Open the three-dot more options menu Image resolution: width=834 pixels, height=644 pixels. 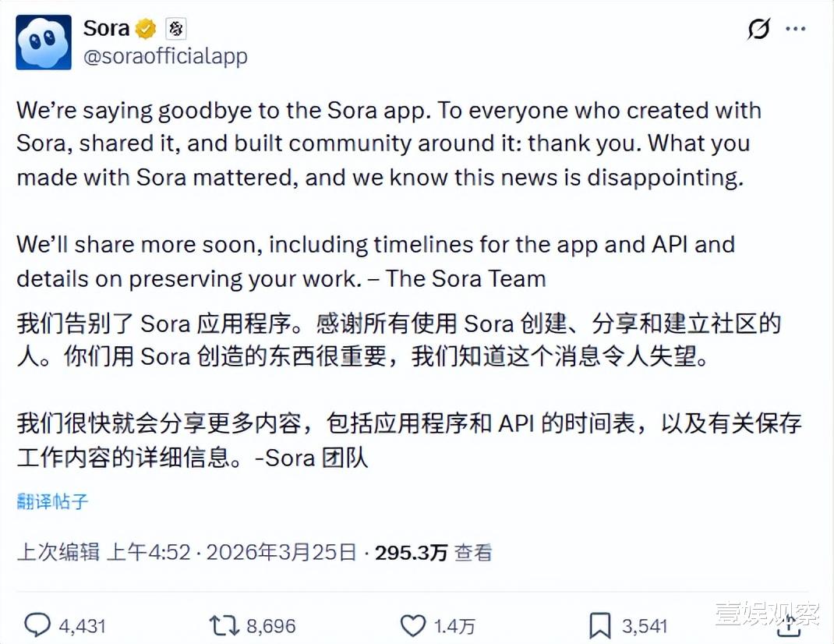tap(796, 30)
